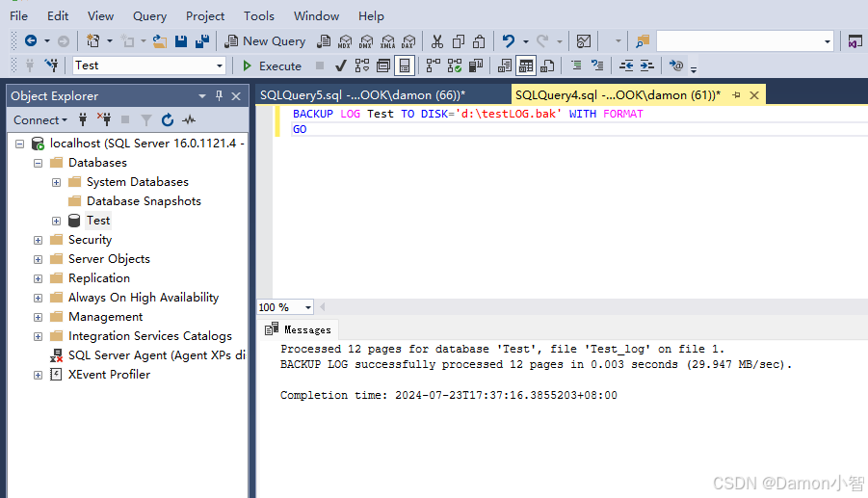This screenshot has height=498, width=868.
Task: Open the Test database dropdown in toolbar
Action: tap(220, 66)
